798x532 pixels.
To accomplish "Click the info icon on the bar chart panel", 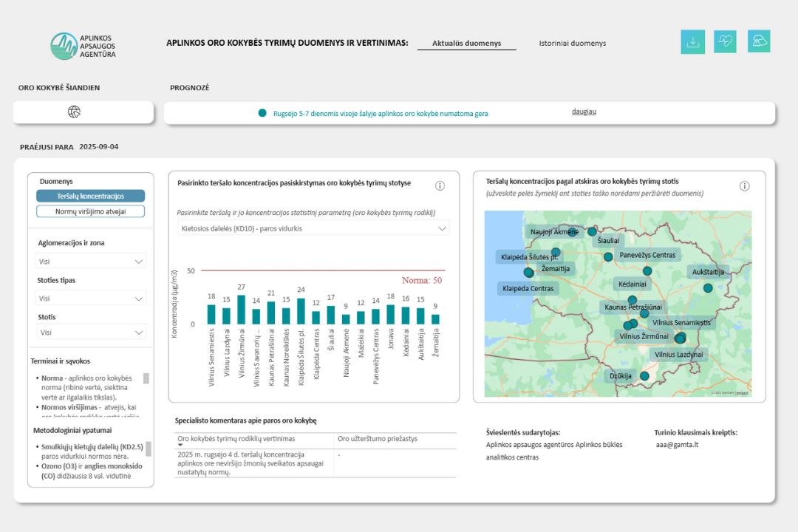I will click(x=440, y=186).
